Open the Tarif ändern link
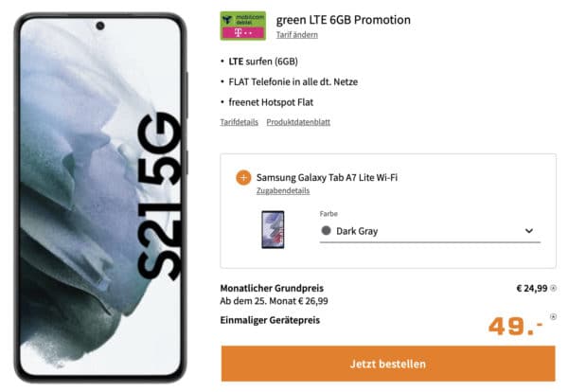The width and height of the screenshot is (568, 392). (297, 35)
